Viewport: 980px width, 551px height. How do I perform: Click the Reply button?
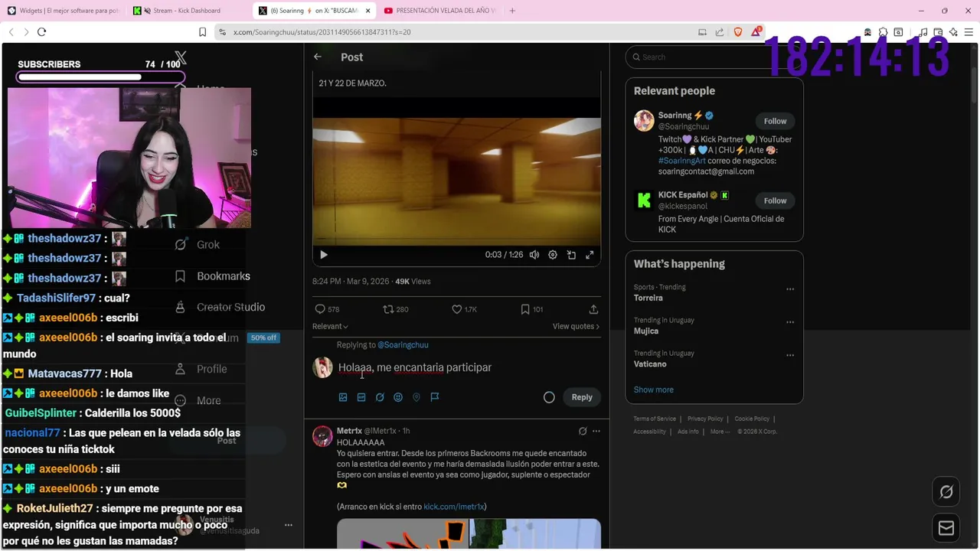582,397
